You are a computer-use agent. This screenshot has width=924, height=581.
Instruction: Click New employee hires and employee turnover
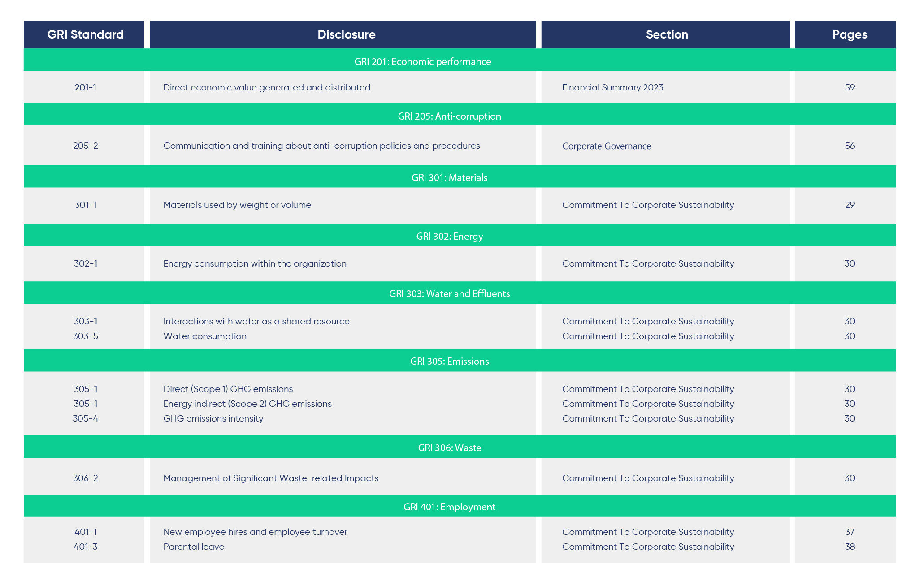pos(256,532)
